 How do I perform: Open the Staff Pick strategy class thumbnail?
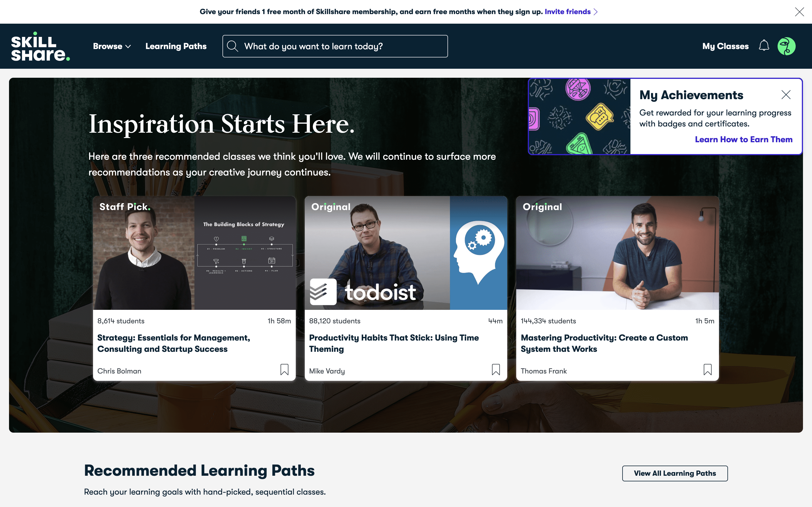click(x=194, y=253)
